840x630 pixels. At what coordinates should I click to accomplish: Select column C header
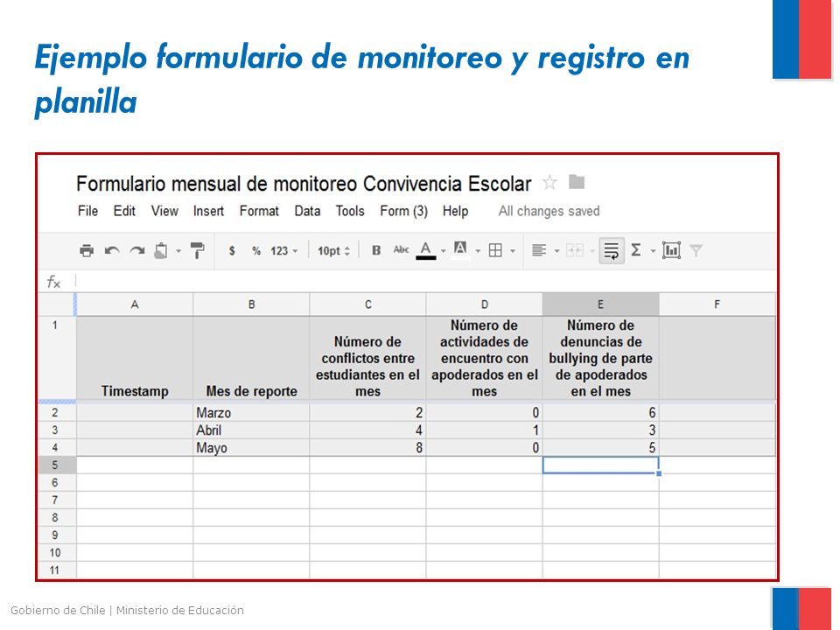368,304
